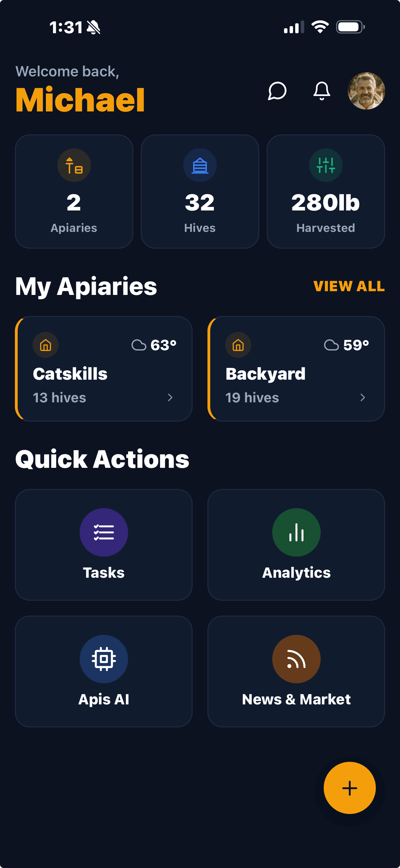400x868 pixels.
Task: Open the chat messages icon
Action: pyautogui.click(x=276, y=92)
